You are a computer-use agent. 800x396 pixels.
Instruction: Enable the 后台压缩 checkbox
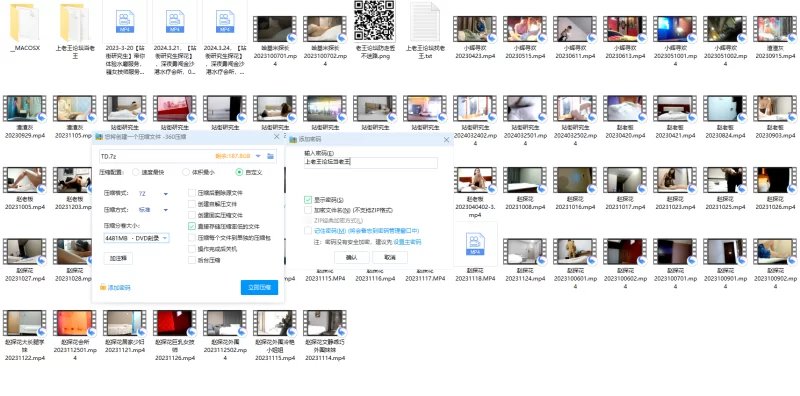(x=192, y=260)
